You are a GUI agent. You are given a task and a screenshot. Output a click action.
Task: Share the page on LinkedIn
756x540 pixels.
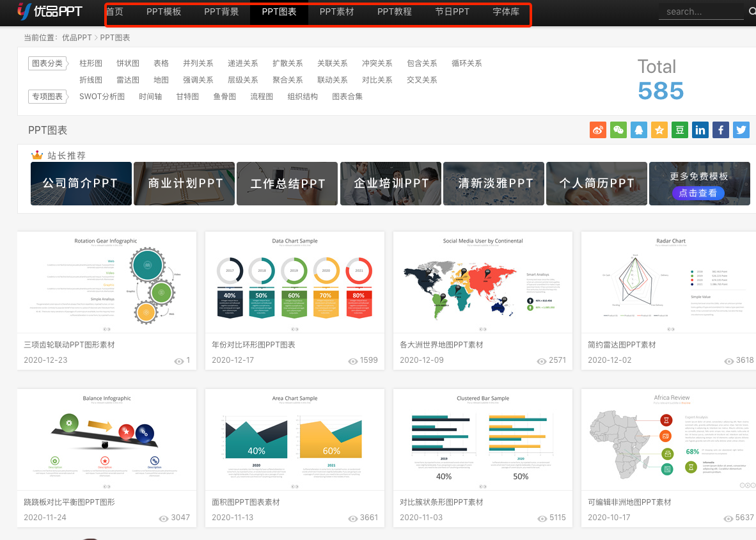click(x=700, y=129)
